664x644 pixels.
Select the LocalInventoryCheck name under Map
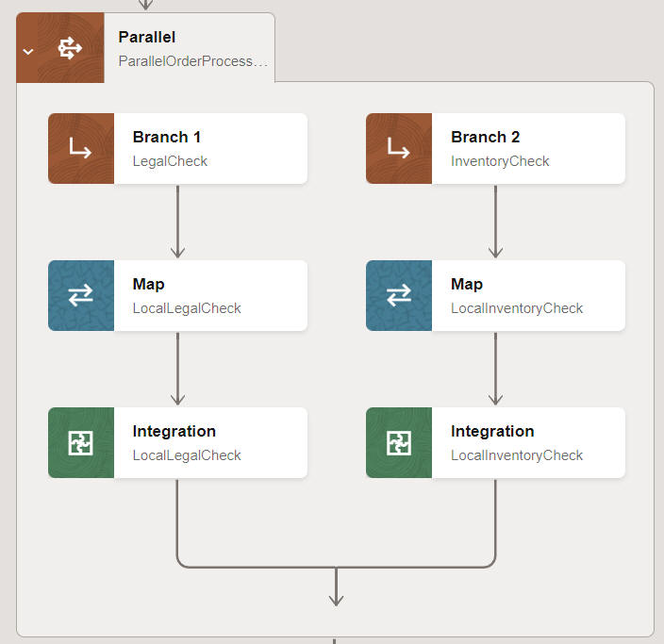(x=517, y=308)
